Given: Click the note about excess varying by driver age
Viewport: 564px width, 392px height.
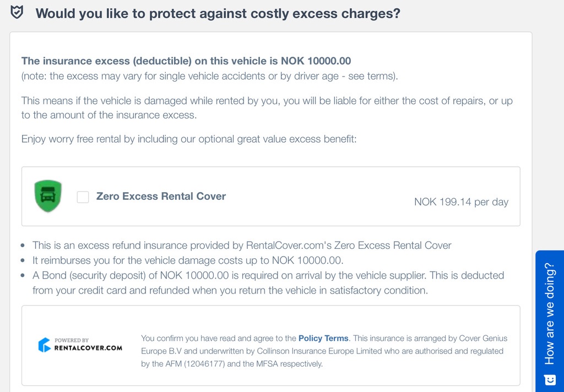Looking at the screenshot, I should pyautogui.click(x=209, y=76).
